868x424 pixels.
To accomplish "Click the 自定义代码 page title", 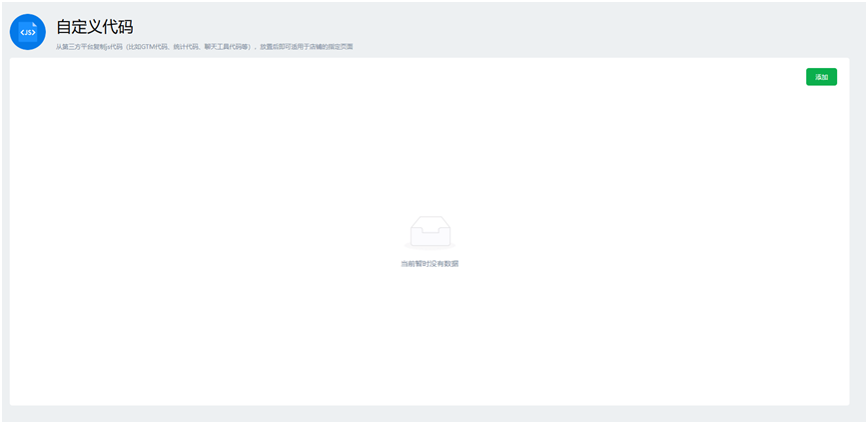I will pos(94,26).
